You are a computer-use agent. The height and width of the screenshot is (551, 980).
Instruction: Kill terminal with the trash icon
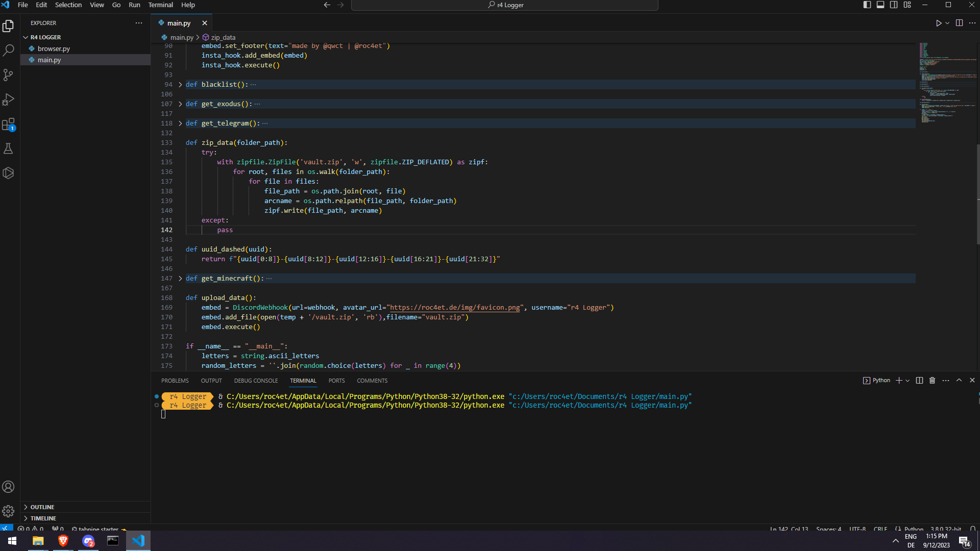pyautogui.click(x=932, y=381)
